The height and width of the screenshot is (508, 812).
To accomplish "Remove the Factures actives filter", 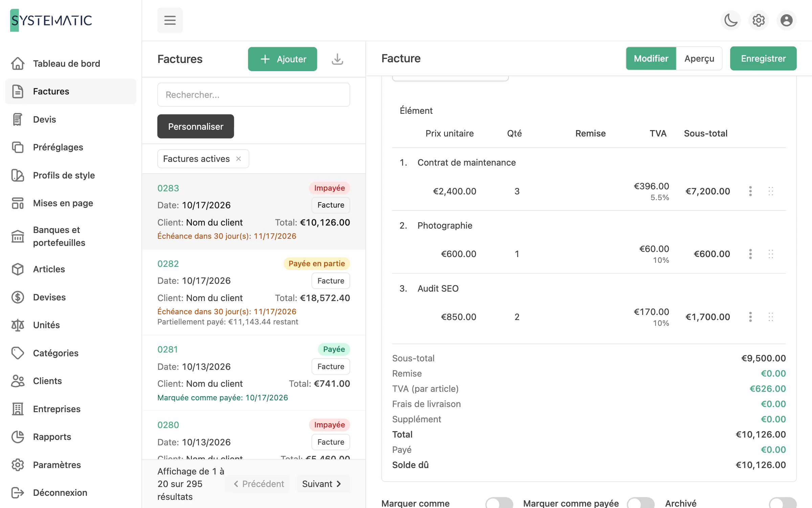I will point(239,159).
